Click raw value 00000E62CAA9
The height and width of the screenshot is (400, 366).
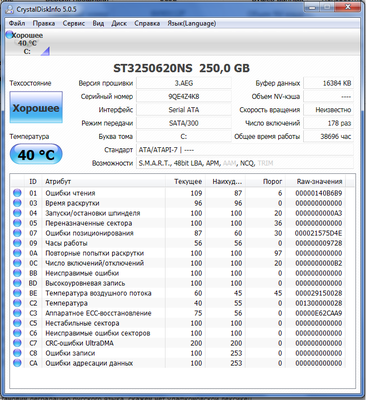pyautogui.click(x=319, y=313)
